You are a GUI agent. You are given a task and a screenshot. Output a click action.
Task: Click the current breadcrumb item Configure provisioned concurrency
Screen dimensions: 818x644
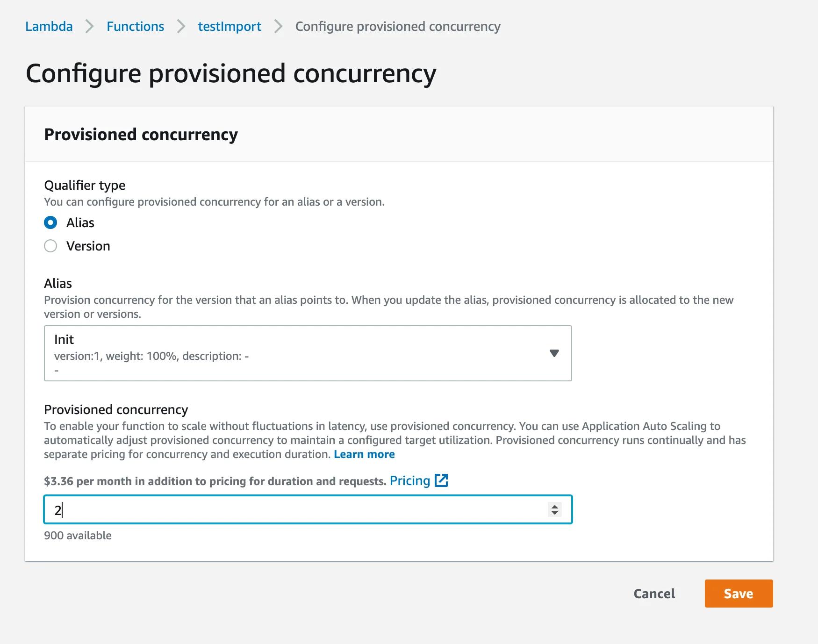pyautogui.click(x=398, y=27)
